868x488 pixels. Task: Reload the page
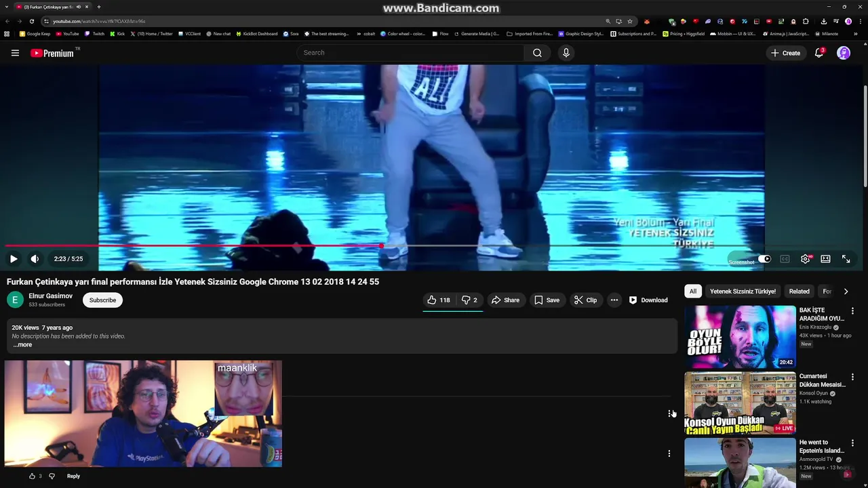click(x=32, y=21)
